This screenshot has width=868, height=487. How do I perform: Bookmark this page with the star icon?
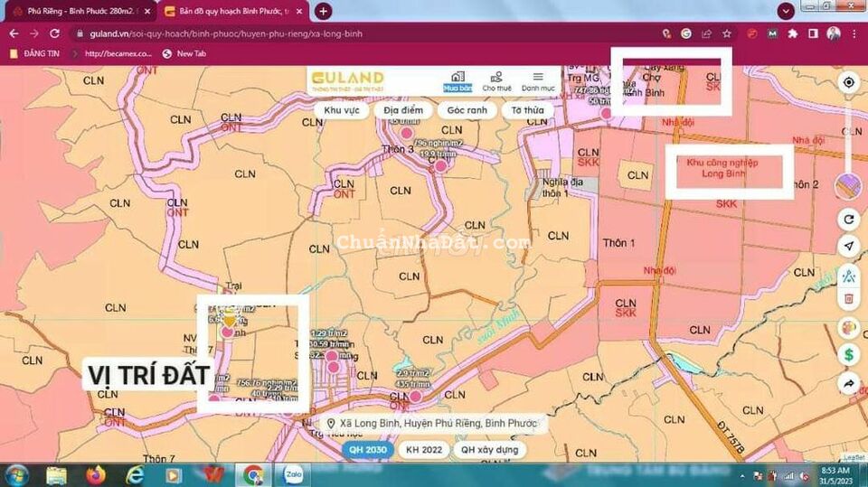click(x=727, y=33)
